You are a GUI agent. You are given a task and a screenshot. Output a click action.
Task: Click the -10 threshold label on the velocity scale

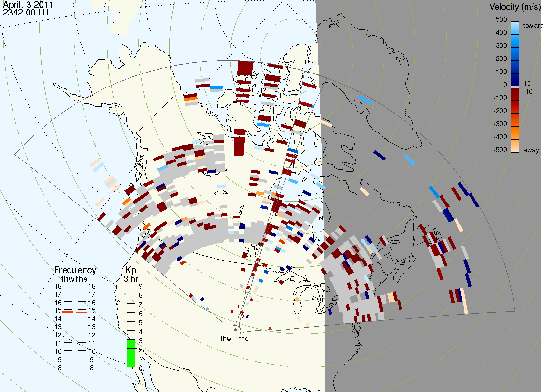pos(528,91)
